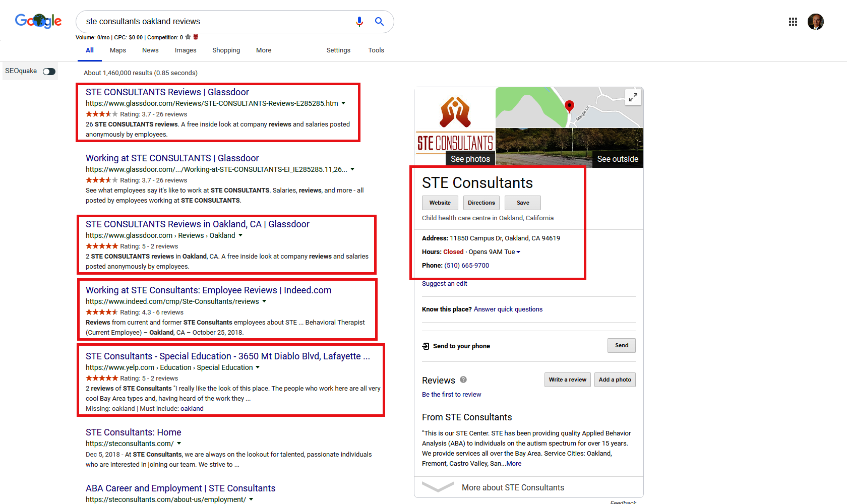Expand More about STE Consultants chevron
Viewport: 847px width, 504px height.
coord(438,487)
